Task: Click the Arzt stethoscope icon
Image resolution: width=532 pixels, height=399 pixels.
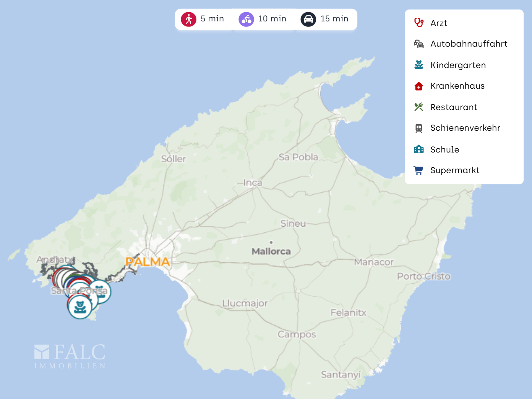Action: coord(419,23)
